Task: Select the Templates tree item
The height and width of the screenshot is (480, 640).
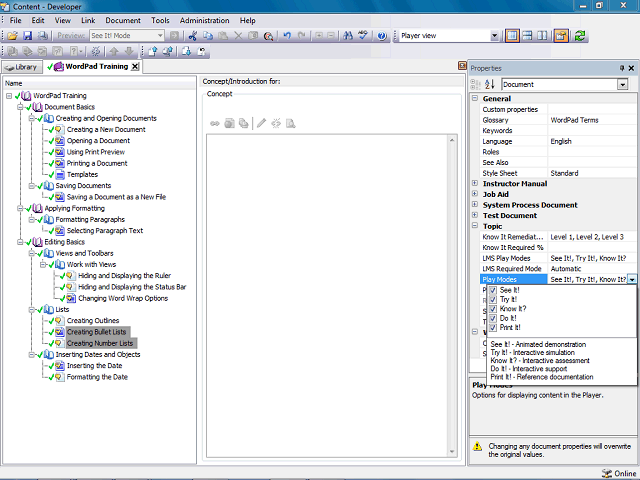Action: tap(82, 174)
